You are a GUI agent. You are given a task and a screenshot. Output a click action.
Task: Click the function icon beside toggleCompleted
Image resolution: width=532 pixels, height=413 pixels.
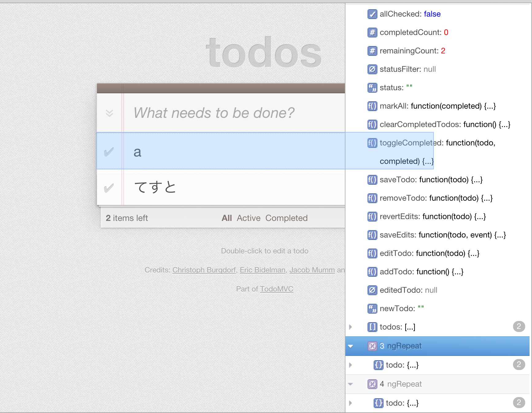pos(372,143)
